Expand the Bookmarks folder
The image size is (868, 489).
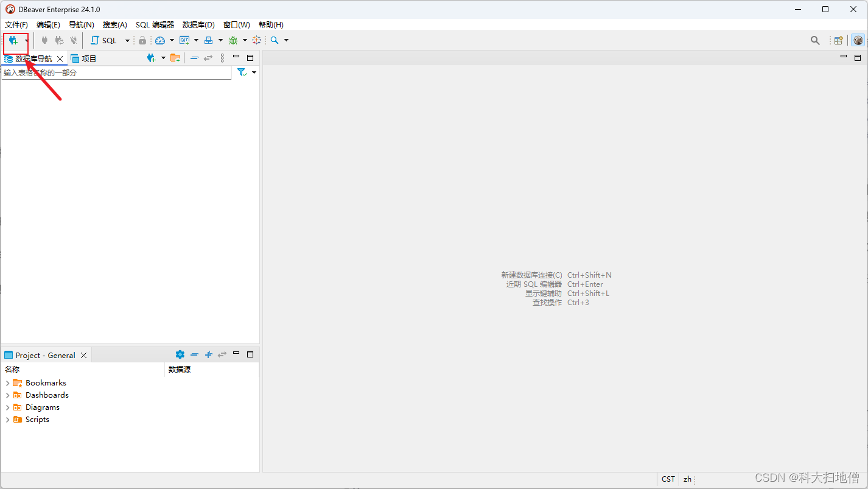point(7,383)
